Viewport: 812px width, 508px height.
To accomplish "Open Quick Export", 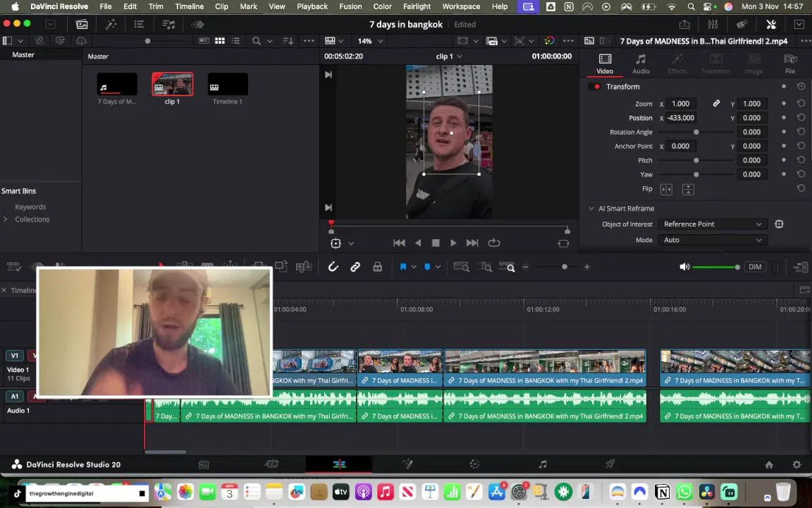I will click(x=684, y=25).
